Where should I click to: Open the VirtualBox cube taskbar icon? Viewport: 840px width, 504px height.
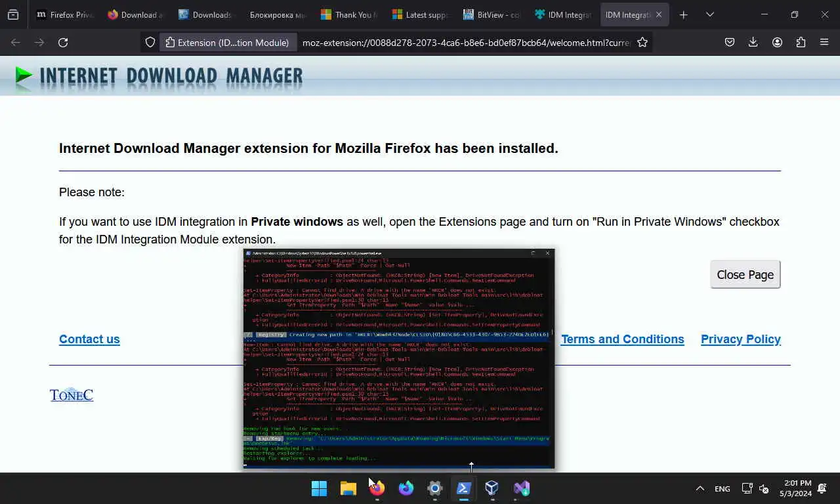[492, 488]
